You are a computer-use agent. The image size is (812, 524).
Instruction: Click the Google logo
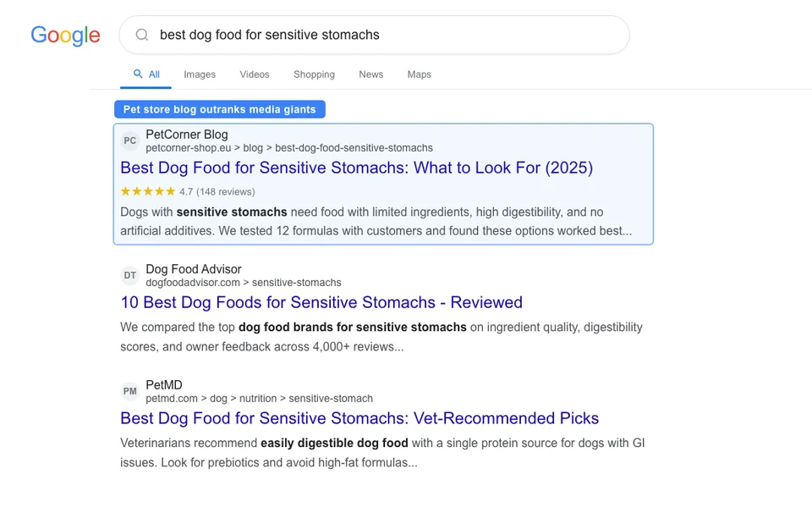pyautogui.click(x=65, y=36)
